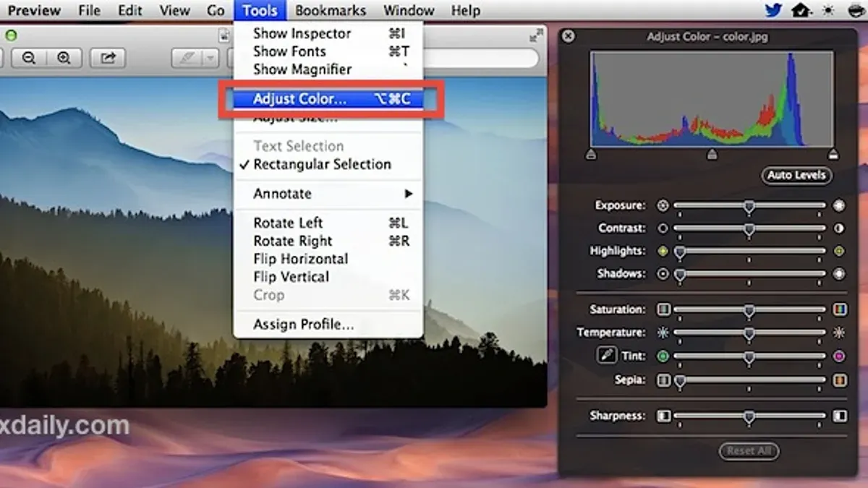Click the Highlights slider handle

click(x=680, y=253)
